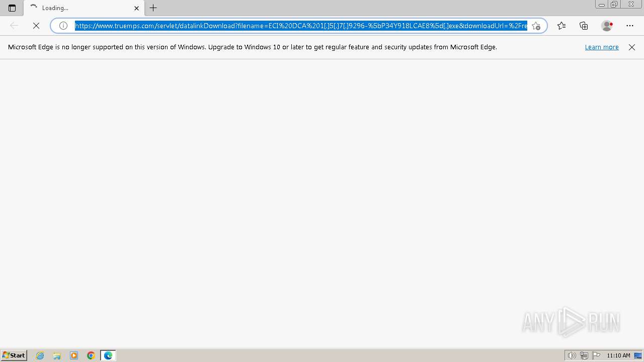
Task: Open network status tray icon
Action: point(584,355)
